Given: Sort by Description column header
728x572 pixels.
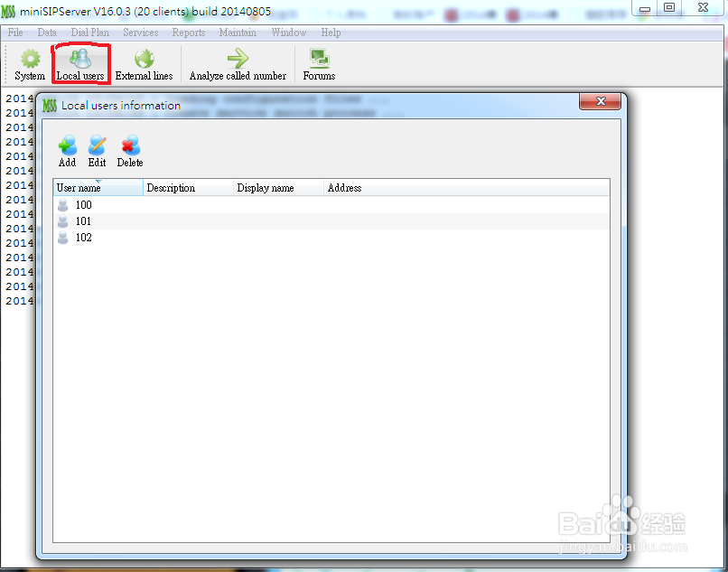Looking at the screenshot, I should tap(188, 188).
